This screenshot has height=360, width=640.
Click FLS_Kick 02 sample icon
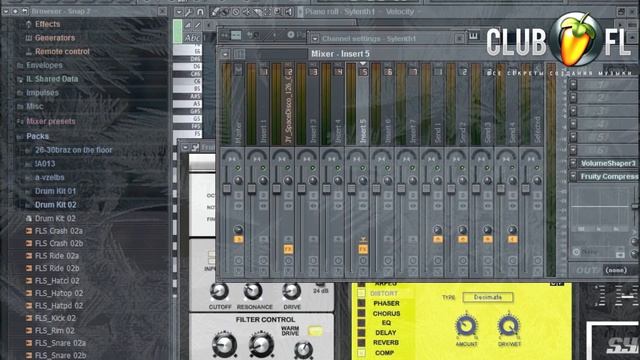[29, 318]
